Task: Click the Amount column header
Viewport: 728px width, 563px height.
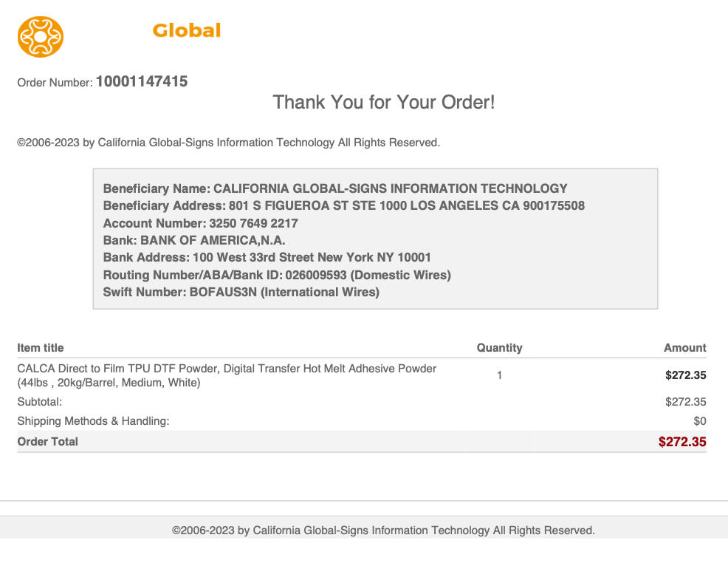Action: click(x=685, y=347)
